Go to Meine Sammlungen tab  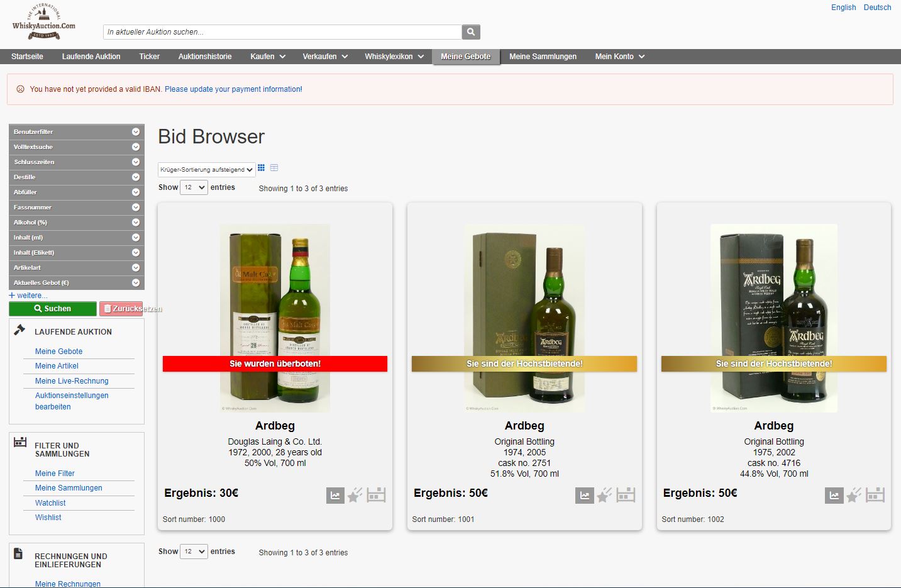[543, 57]
